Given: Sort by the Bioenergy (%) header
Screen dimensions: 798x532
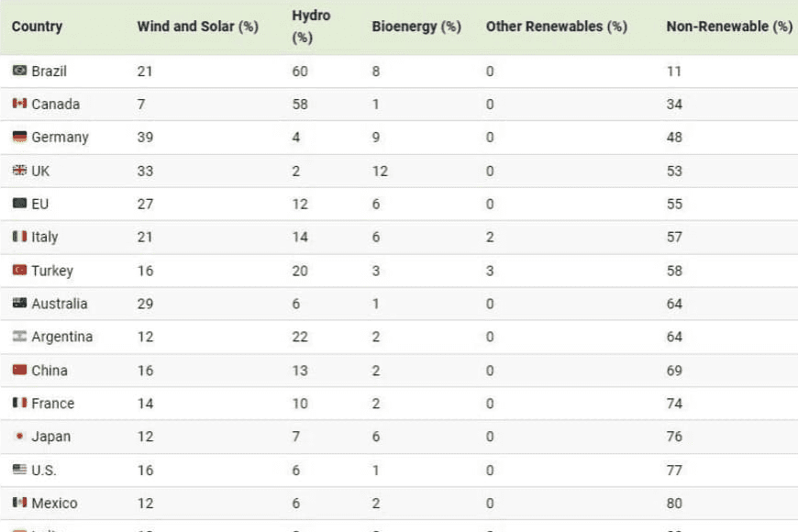Looking at the screenshot, I should (x=416, y=27).
